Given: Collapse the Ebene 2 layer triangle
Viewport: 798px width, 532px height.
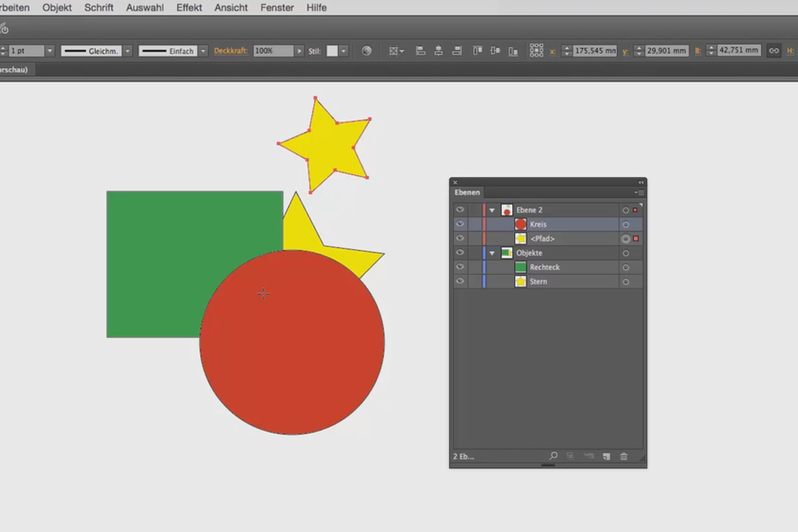Looking at the screenshot, I should tap(493, 210).
